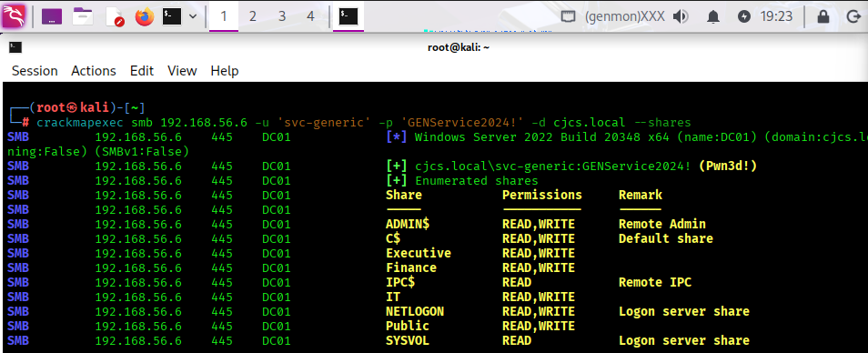Click the 'Enumerated shares' line
This screenshot has width=868, height=353.
pos(477,180)
